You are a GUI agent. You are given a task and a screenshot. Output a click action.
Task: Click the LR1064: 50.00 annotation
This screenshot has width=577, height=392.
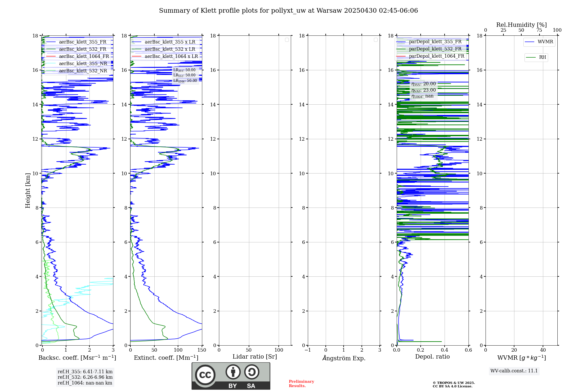[185, 81]
